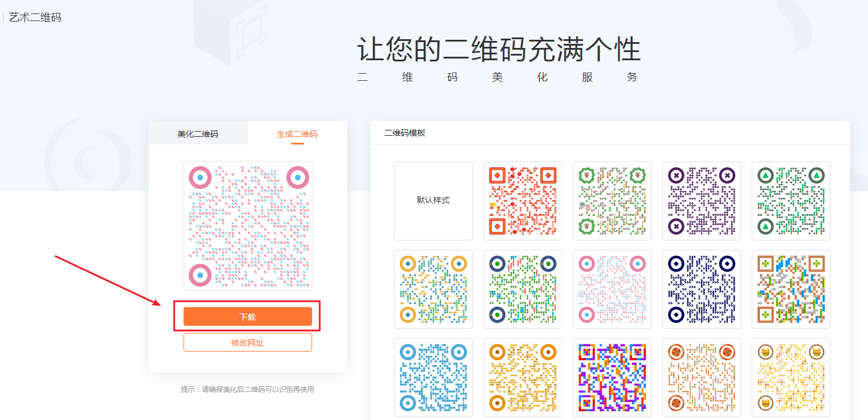The image size is (868, 420).
Task: Select the green tree-corner QR template
Action: coord(791,201)
